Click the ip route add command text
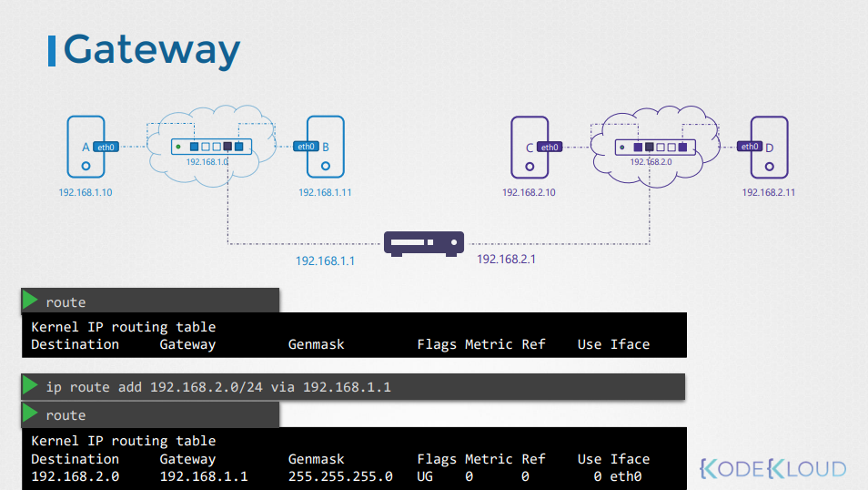The width and height of the screenshot is (868, 490). coord(218,387)
